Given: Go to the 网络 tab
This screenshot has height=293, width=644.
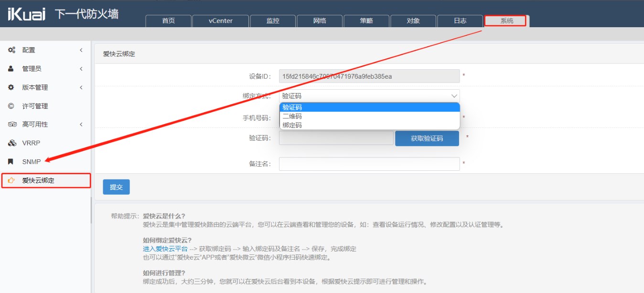Looking at the screenshot, I should click(x=320, y=21).
